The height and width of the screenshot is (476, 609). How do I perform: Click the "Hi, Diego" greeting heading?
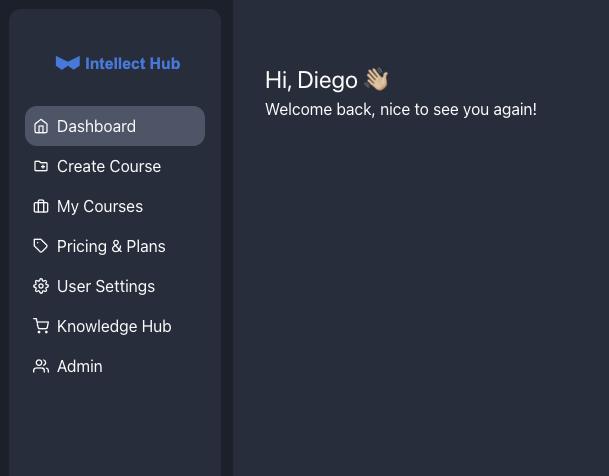click(x=311, y=80)
